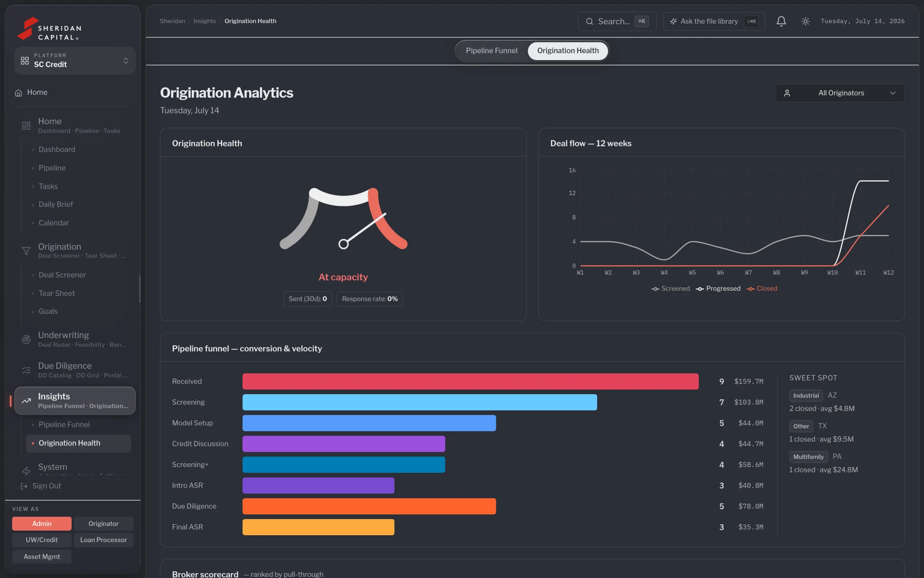This screenshot has width=924, height=578.
Task: Click the System lightning bolt icon
Action: tap(26, 470)
